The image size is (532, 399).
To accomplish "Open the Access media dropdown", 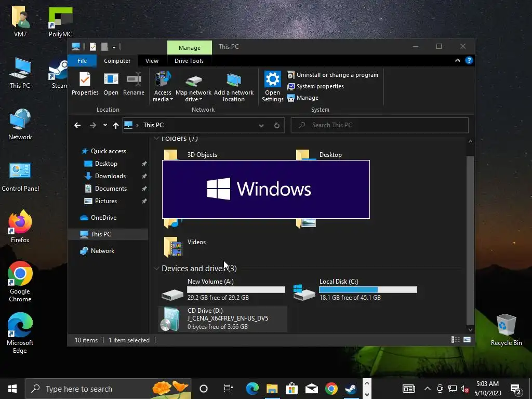I will click(x=163, y=87).
